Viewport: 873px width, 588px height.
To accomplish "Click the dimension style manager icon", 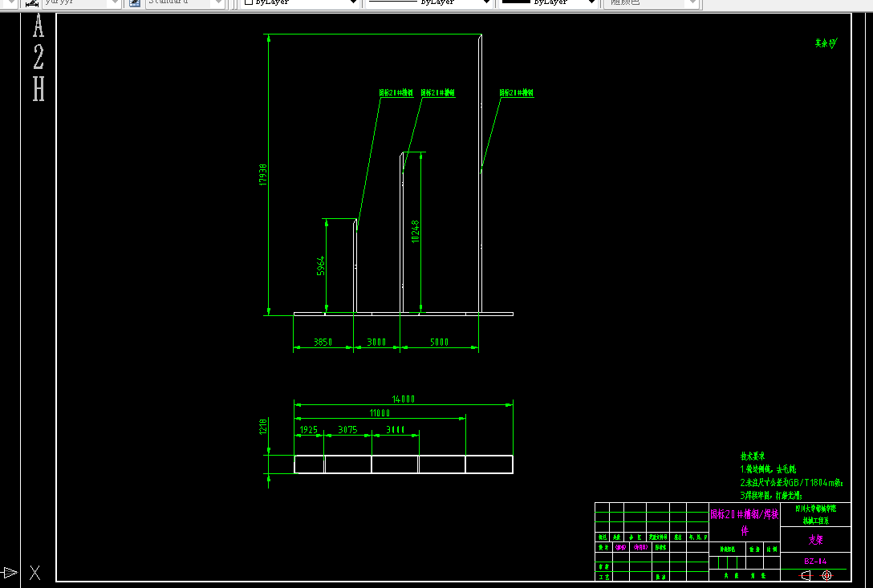I will coord(32,2).
